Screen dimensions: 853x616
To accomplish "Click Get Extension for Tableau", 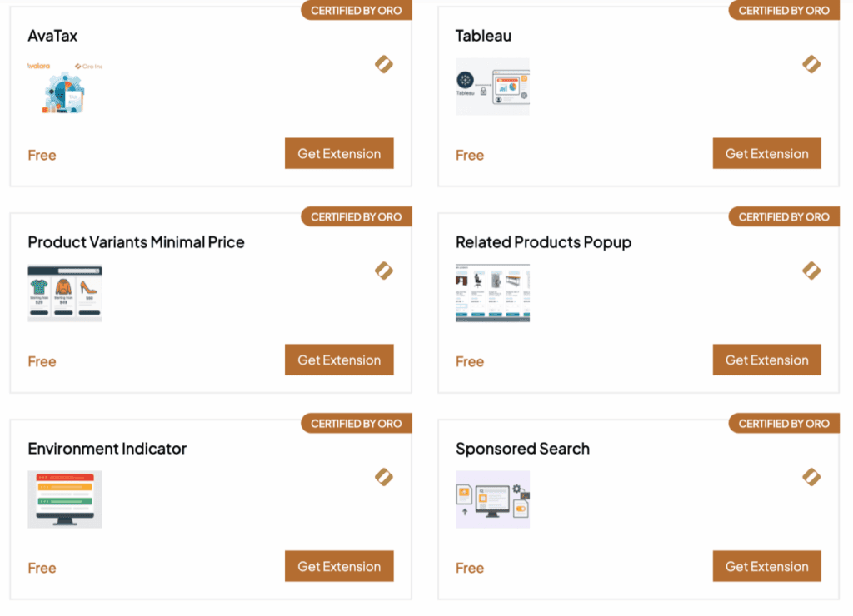I will (x=766, y=153).
